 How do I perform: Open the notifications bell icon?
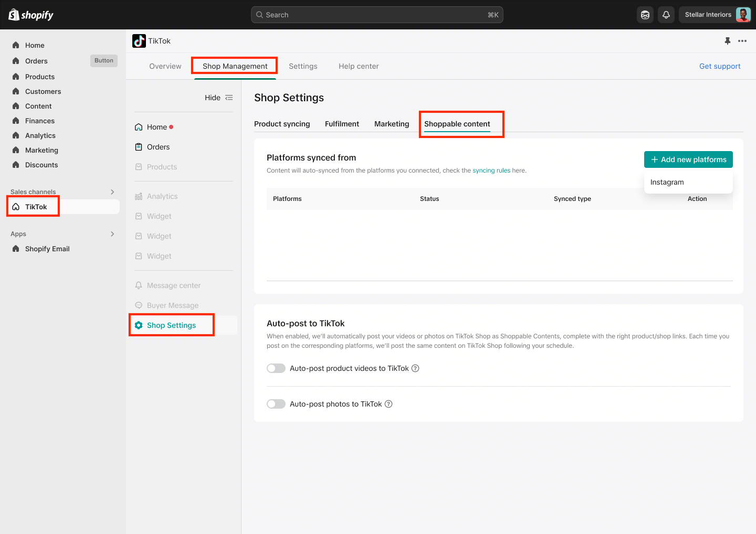click(666, 15)
